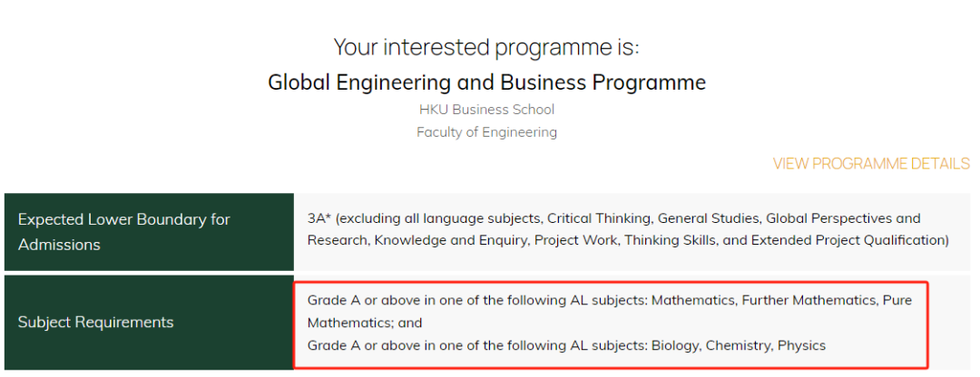Image resolution: width=980 pixels, height=377 pixels.
Task: Click the Biology, Chemistry, Physics requirement line
Action: [x=566, y=345]
